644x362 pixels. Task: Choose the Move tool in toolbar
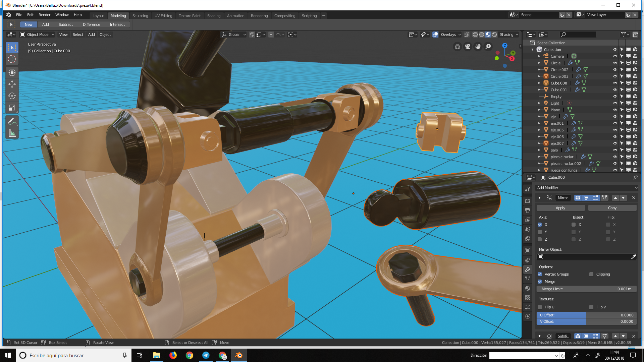click(12, 84)
